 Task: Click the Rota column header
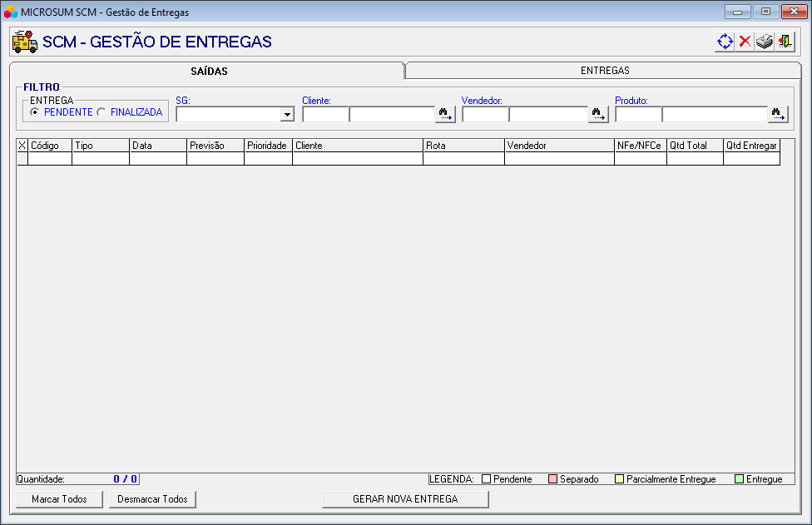click(x=464, y=146)
